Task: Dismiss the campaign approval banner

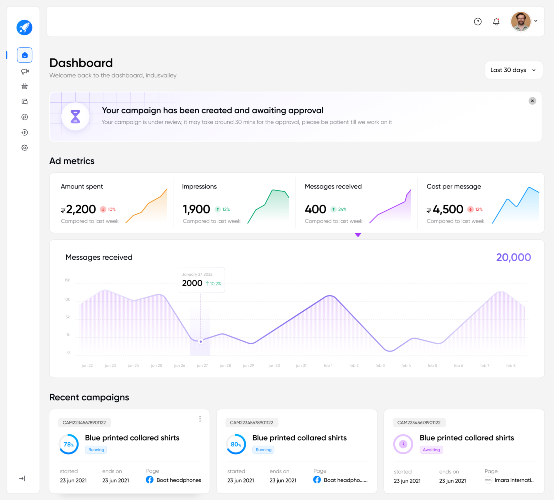Action: coord(532,101)
